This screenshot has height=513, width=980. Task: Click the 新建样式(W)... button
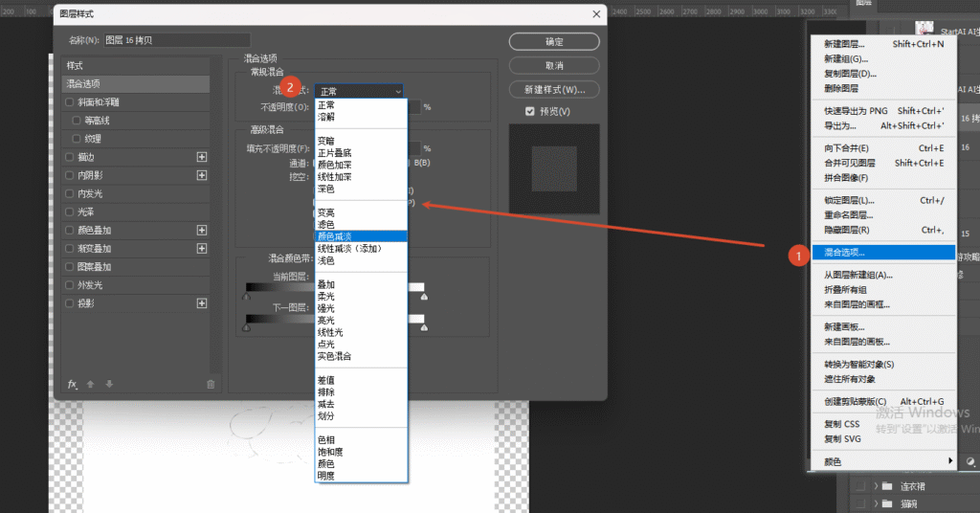pyautogui.click(x=554, y=90)
